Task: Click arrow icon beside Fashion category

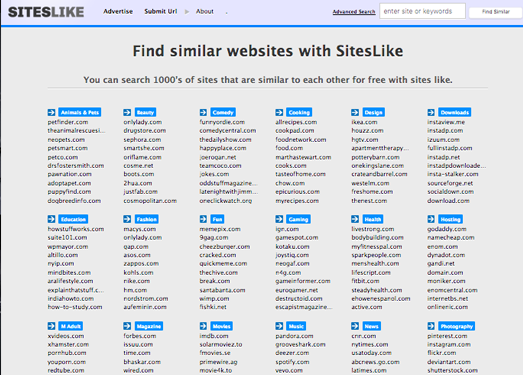Action: [127, 219]
